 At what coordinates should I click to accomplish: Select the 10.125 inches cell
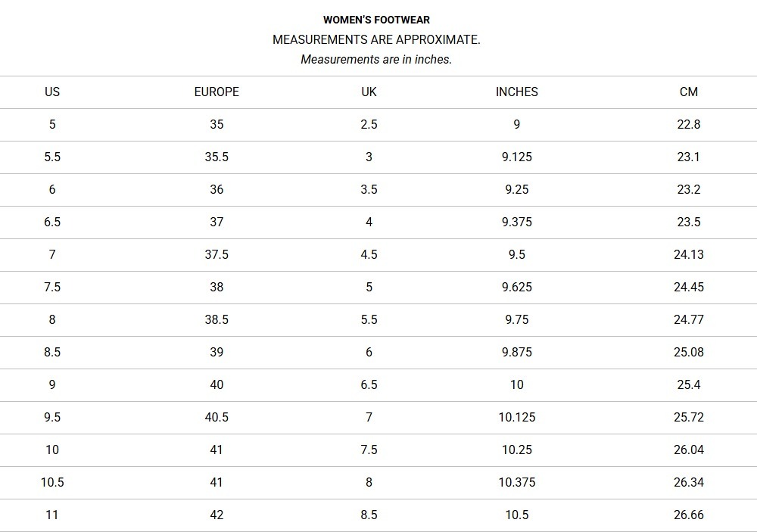(517, 417)
